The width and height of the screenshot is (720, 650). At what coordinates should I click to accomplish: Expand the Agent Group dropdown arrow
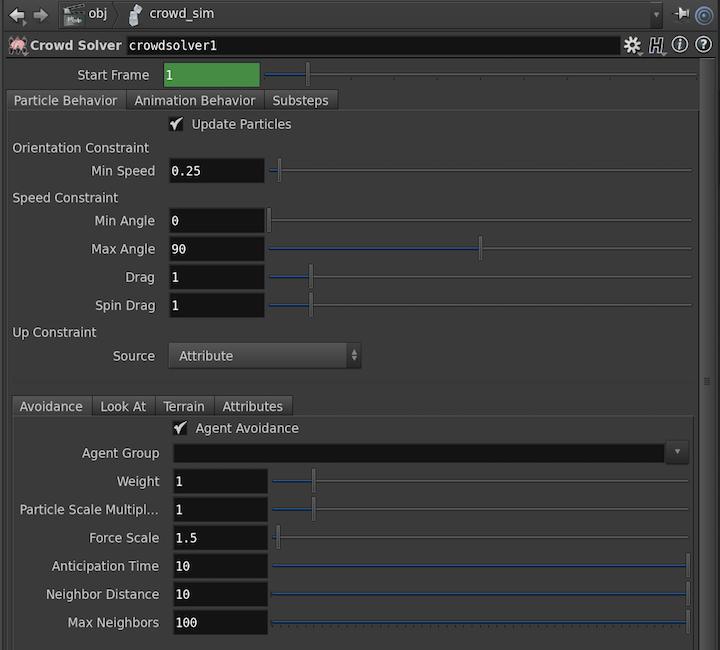coord(678,453)
